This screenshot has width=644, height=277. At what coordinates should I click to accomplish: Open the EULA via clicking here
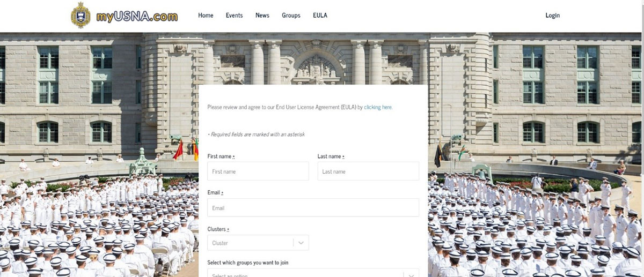[x=378, y=107]
